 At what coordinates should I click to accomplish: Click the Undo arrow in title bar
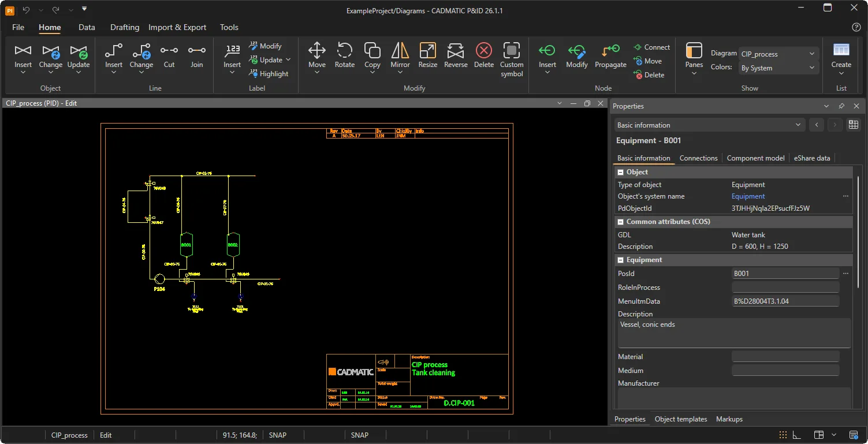(26, 10)
